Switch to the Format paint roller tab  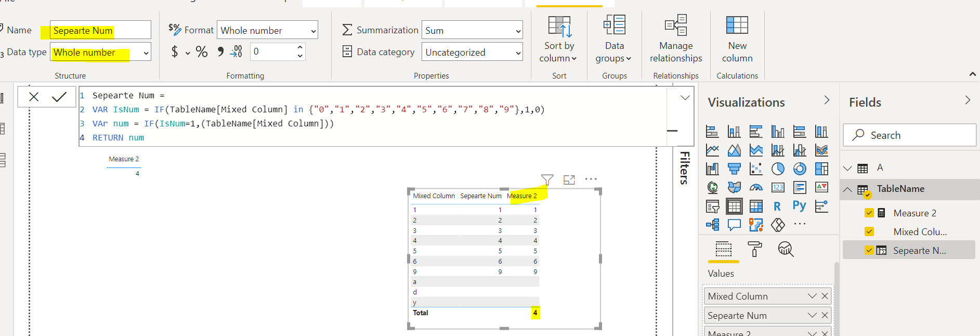pos(754,250)
